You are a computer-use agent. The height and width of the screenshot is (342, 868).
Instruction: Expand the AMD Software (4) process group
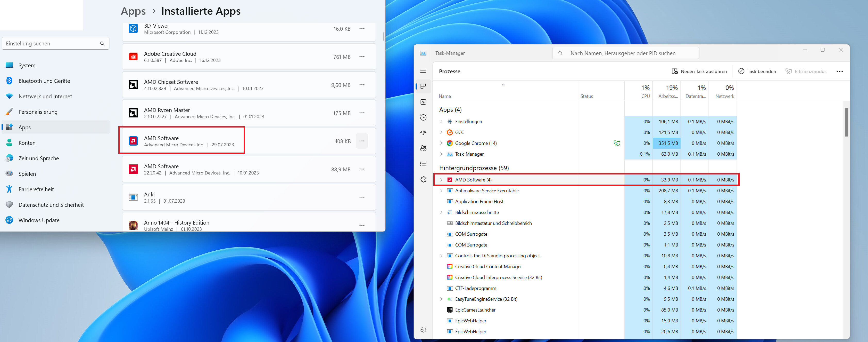441,180
